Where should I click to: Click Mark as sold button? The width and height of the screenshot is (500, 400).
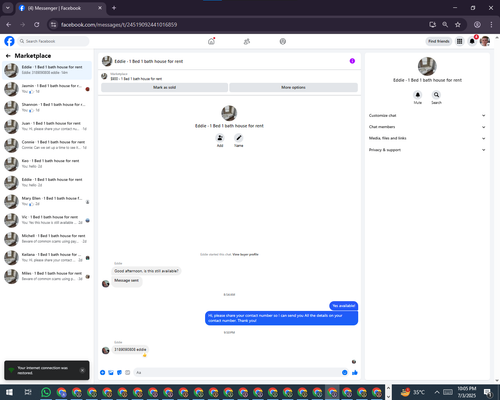click(164, 87)
